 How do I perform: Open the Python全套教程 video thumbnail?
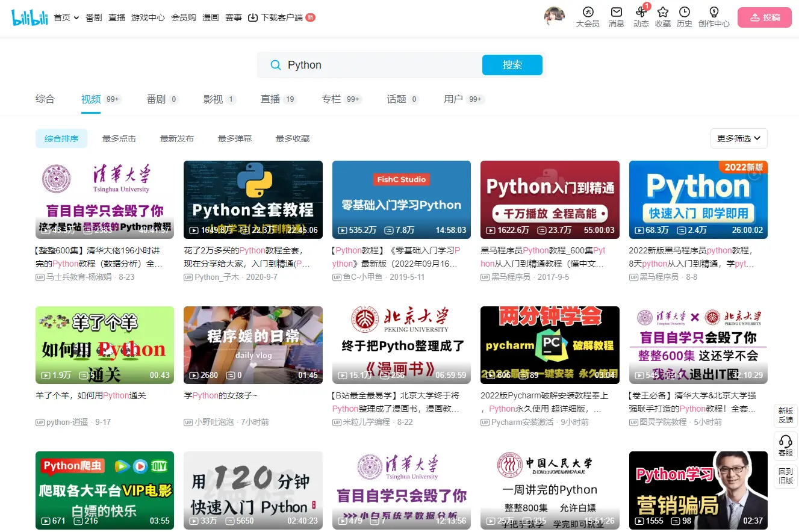253,200
